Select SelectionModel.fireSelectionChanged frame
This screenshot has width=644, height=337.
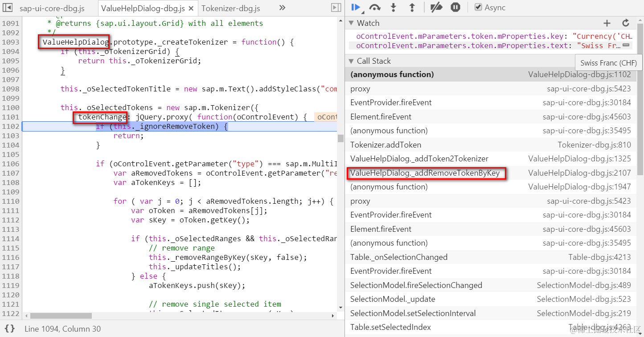(491, 285)
